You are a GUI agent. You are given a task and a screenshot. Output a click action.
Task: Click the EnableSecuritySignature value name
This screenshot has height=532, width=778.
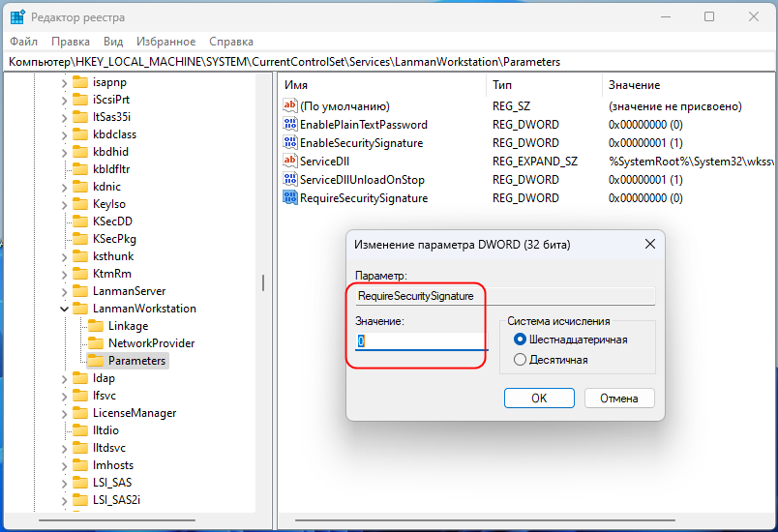pyautogui.click(x=361, y=143)
